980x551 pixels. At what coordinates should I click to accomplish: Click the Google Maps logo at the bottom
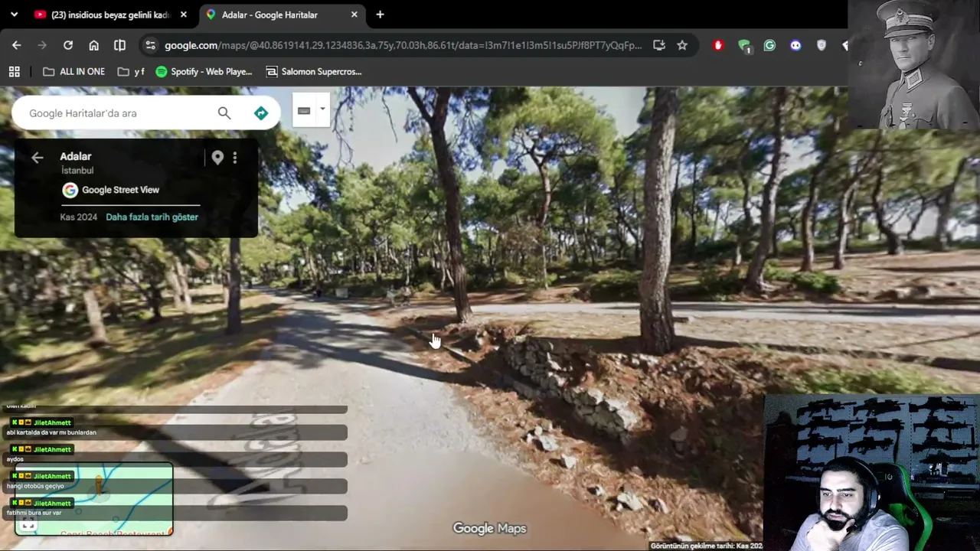pyautogui.click(x=489, y=528)
